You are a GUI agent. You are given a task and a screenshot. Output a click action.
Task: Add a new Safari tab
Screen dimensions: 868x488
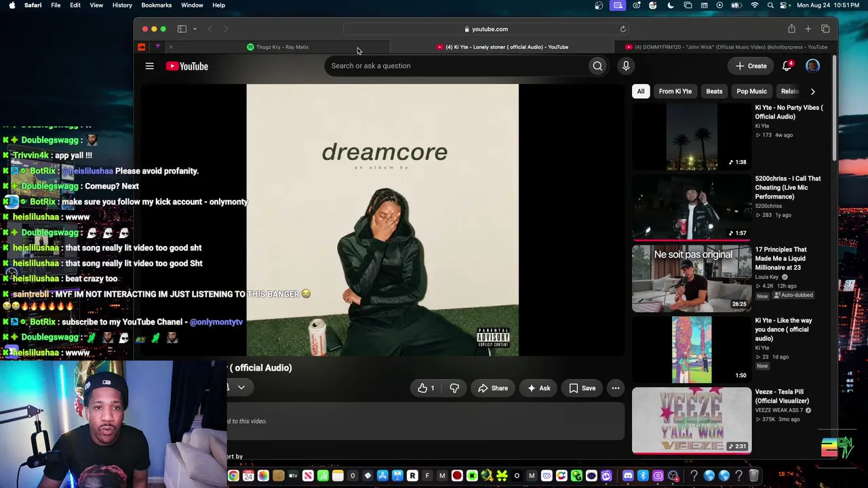(x=808, y=29)
